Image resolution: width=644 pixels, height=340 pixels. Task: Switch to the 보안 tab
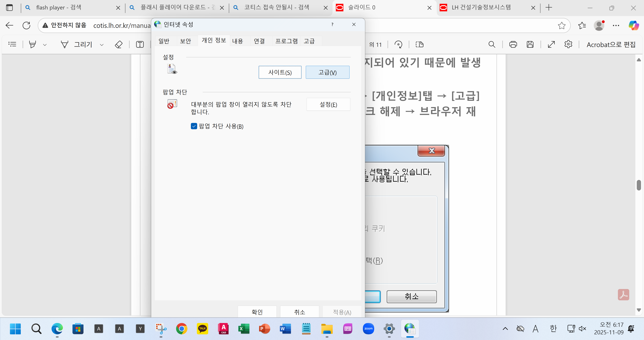pos(186,41)
